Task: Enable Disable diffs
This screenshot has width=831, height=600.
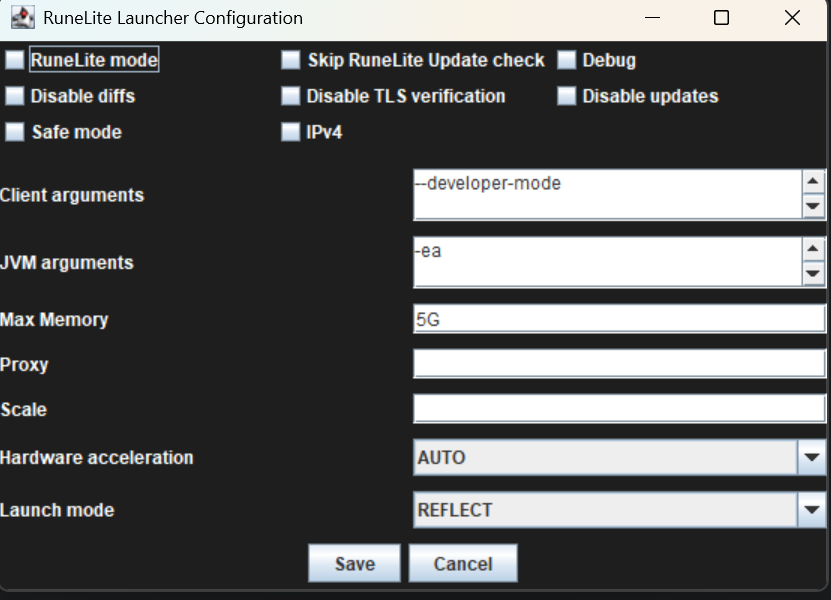Action: pyautogui.click(x=15, y=96)
